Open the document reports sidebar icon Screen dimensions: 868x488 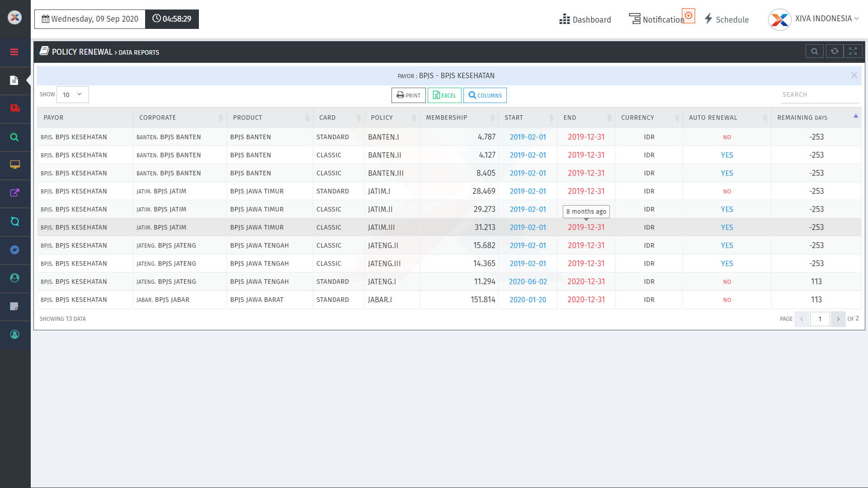click(x=14, y=80)
